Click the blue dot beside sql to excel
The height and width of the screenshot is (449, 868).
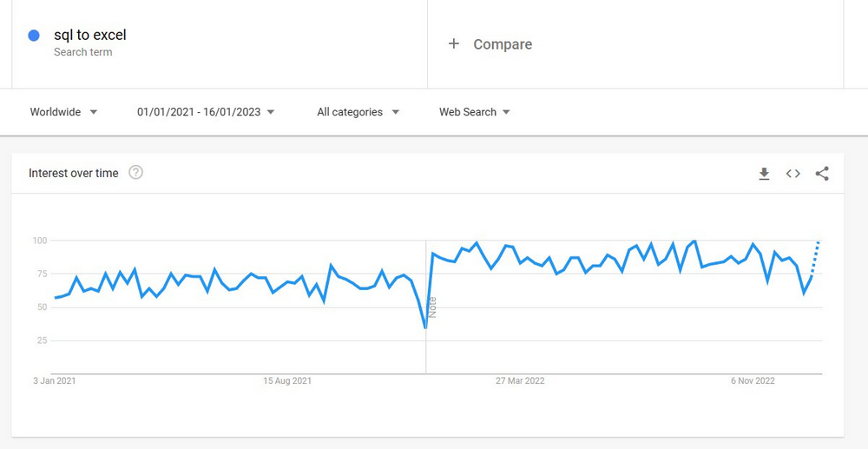point(34,36)
